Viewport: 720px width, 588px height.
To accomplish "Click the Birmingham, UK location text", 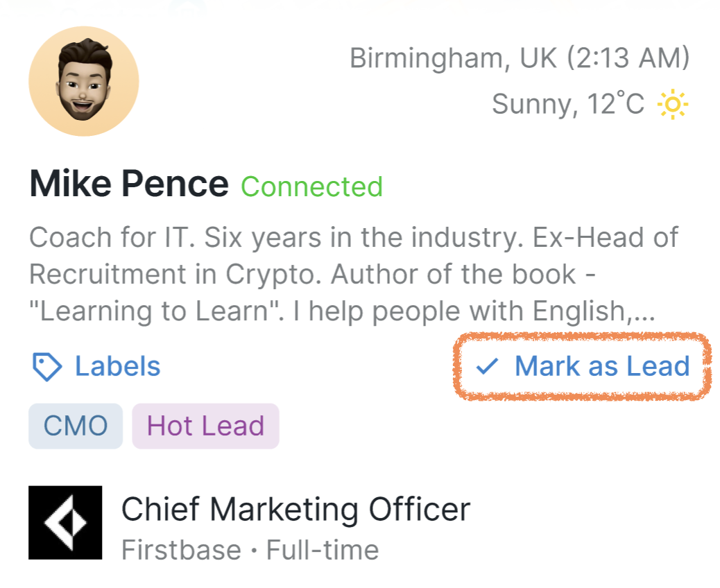I will coord(520,58).
